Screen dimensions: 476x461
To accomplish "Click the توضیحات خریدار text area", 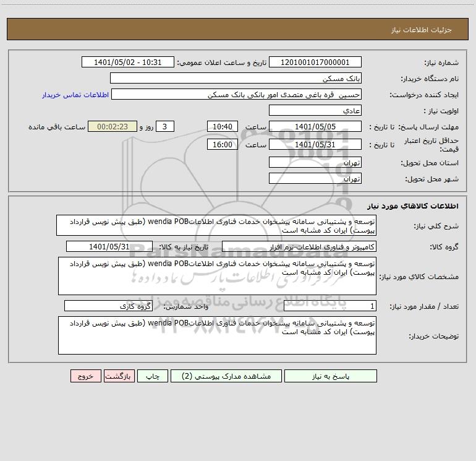I will (217, 335).
